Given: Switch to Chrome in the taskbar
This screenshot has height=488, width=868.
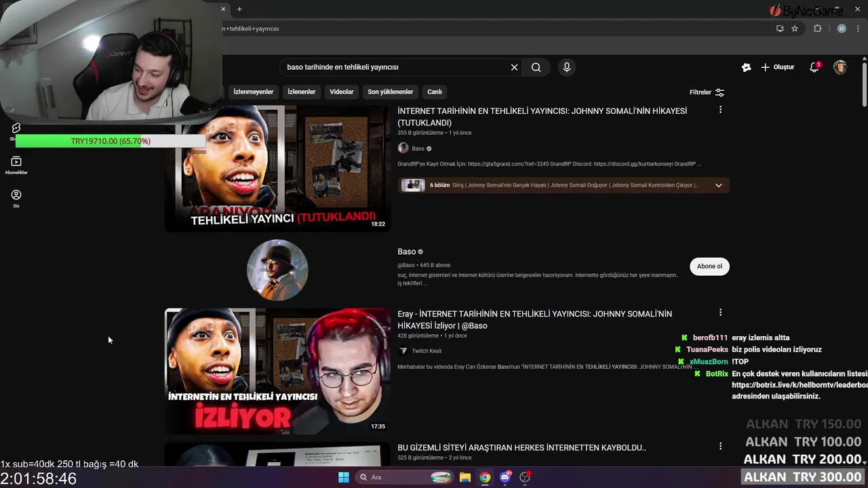Looking at the screenshot, I should coord(485,477).
